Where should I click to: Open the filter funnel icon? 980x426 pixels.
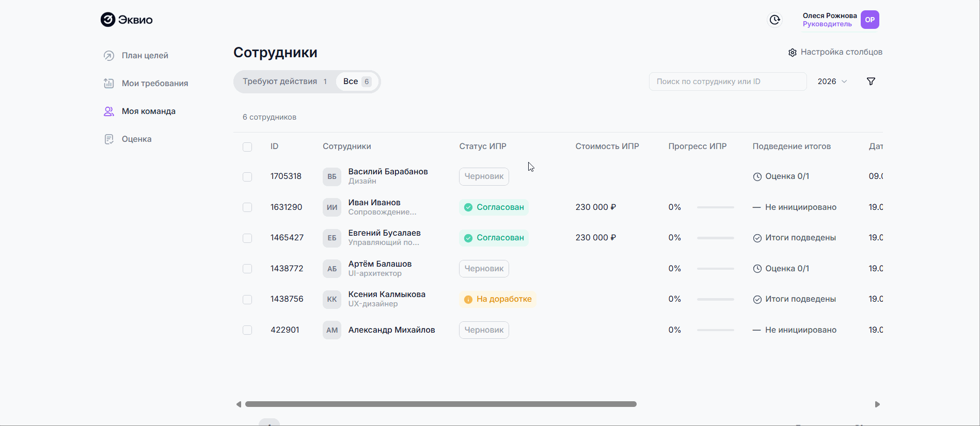pos(871,81)
